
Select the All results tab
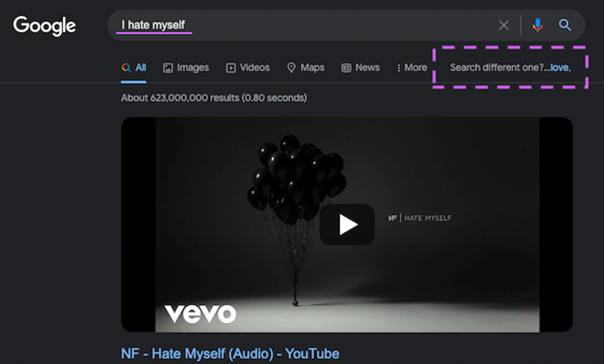coord(134,68)
